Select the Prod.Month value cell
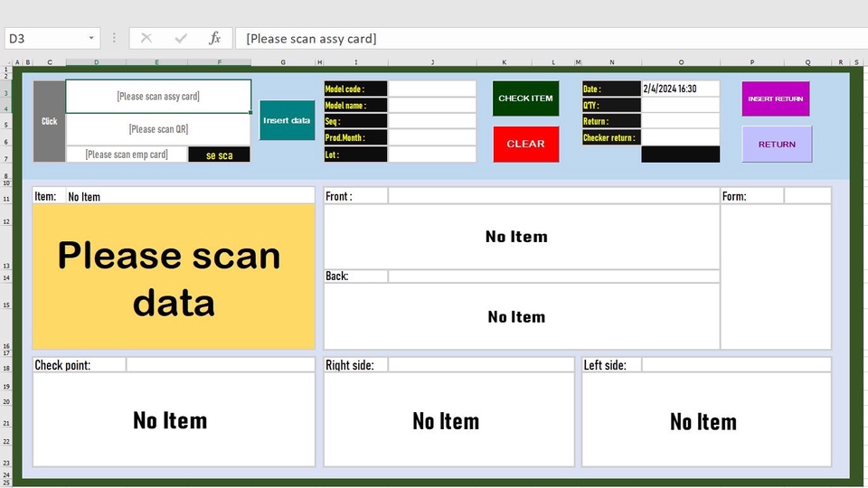Viewport: 868px width, 488px height. [x=432, y=137]
